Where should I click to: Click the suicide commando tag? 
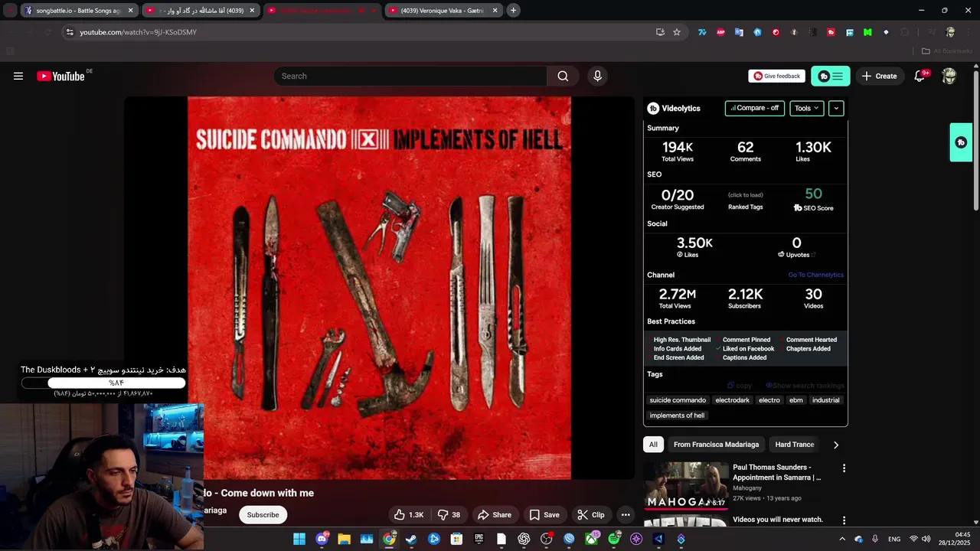[x=678, y=400]
